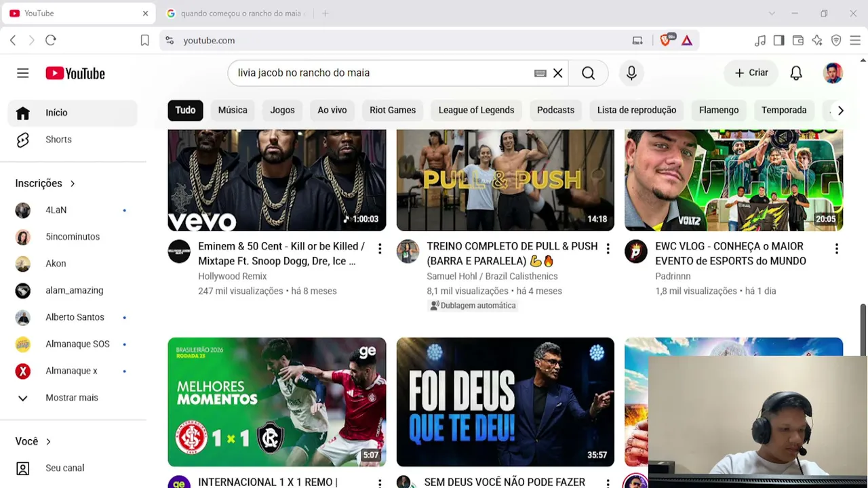Switch to the Google search browser tab
Viewport: 868px width, 488px height.
point(235,14)
